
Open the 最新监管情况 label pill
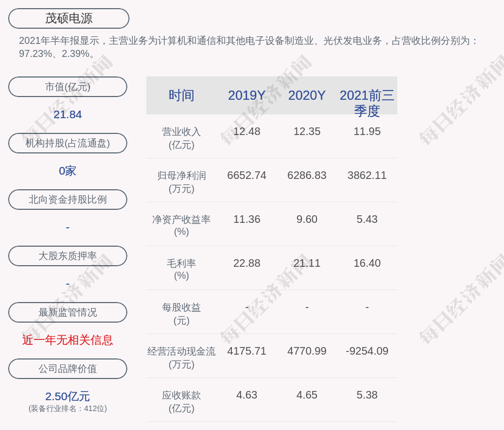(68, 312)
